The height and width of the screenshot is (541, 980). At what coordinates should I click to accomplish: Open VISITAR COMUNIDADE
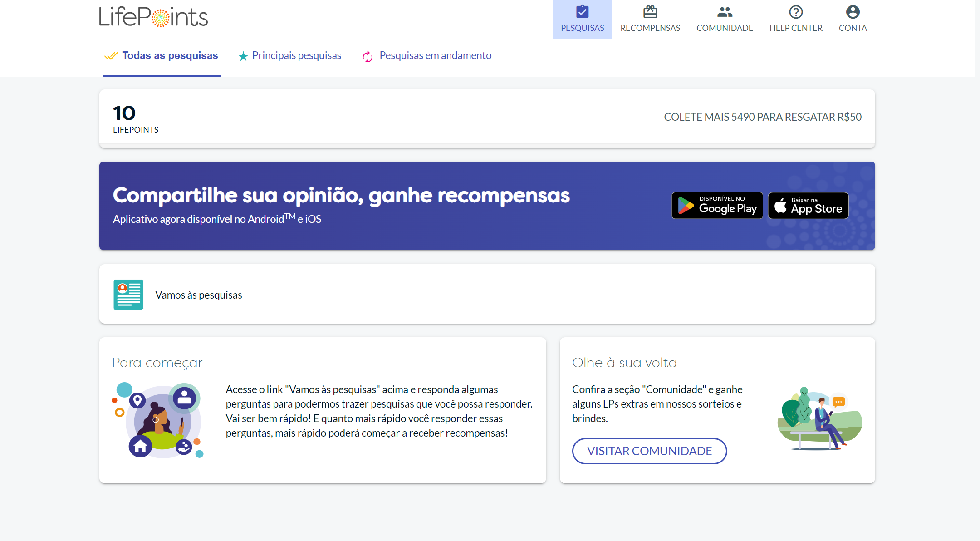tap(649, 451)
